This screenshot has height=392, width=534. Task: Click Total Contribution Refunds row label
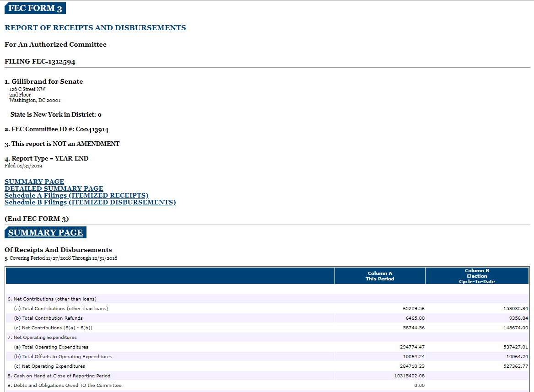[48, 318]
